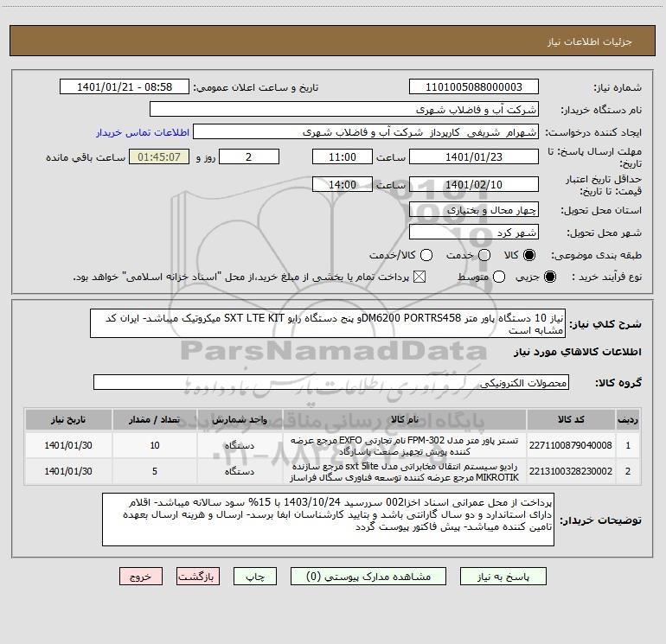Click product code 2271100879040008

(571, 445)
